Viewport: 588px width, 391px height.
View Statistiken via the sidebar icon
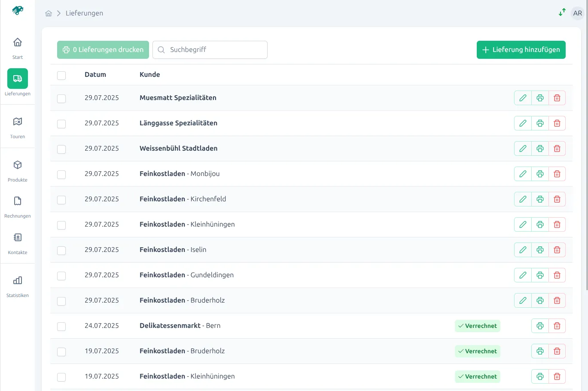(17, 285)
